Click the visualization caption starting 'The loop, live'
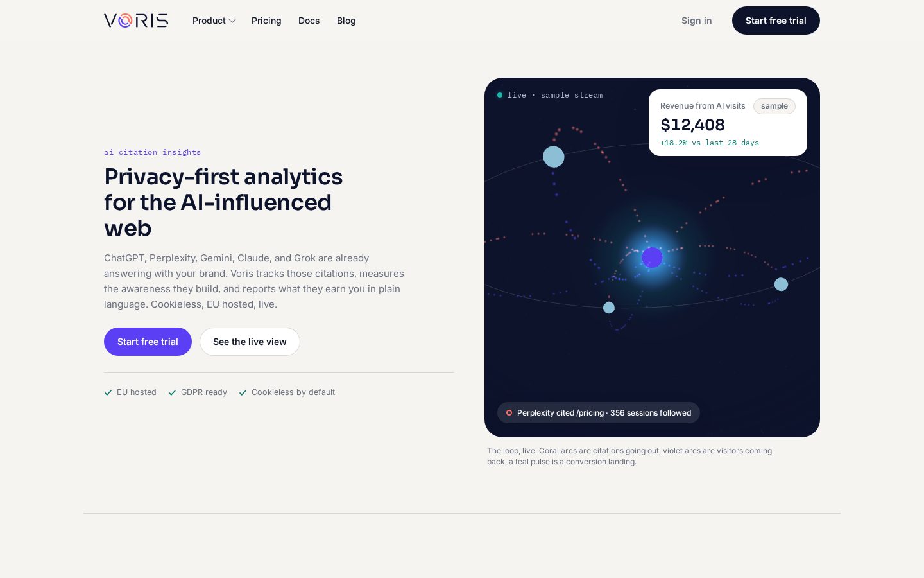The width and height of the screenshot is (924, 578). (629, 456)
